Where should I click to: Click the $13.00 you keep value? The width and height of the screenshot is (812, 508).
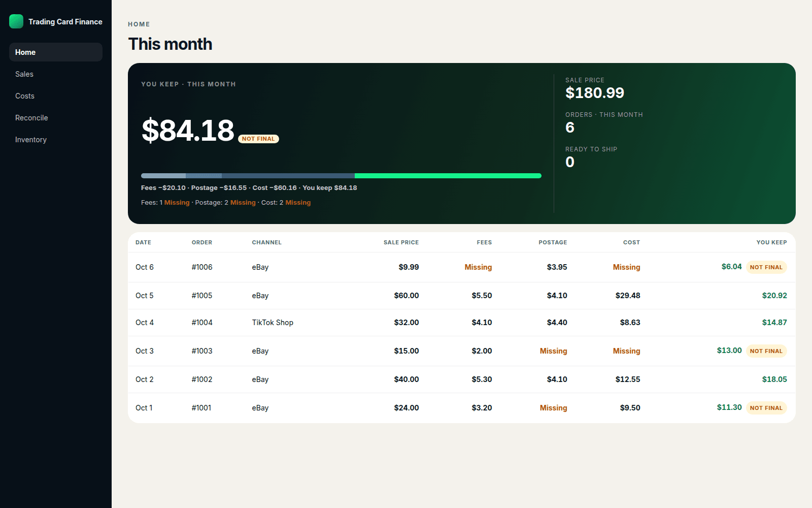click(x=729, y=351)
